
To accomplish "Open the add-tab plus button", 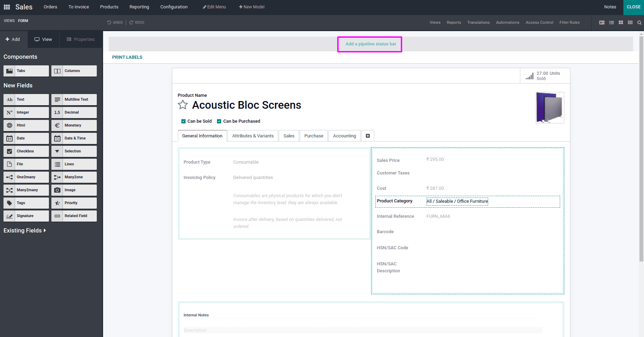I will click(368, 136).
